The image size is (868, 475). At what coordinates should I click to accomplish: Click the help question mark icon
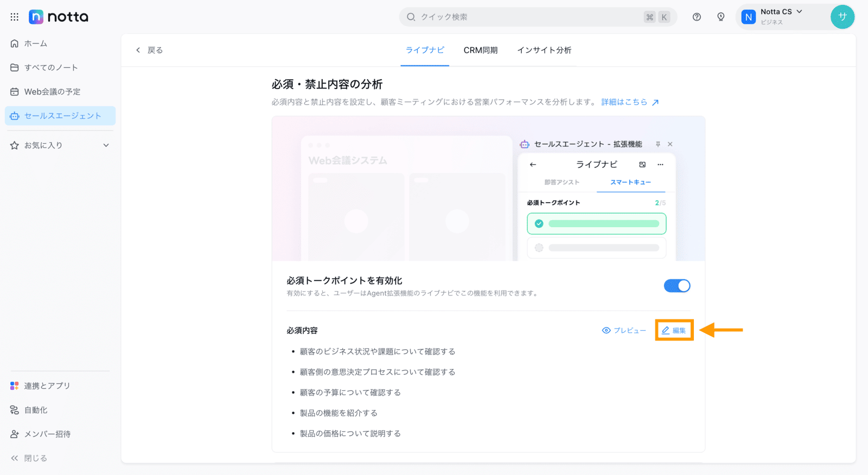pyautogui.click(x=697, y=17)
